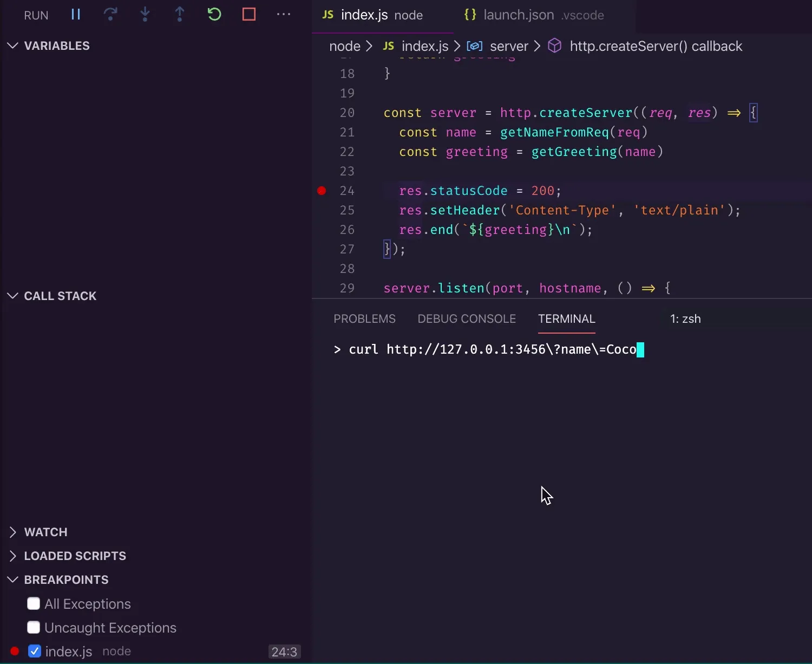This screenshot has width=812, height=664.
Task: Click the breadcrumb JS file icon
Action: [x=389, y=46]
